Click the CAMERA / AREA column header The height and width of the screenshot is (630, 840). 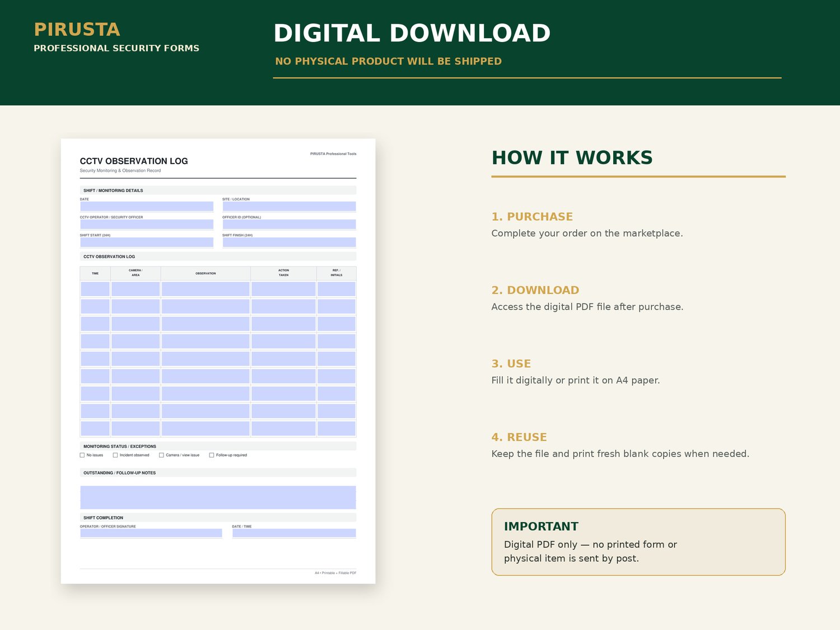[x=136, y=273]
